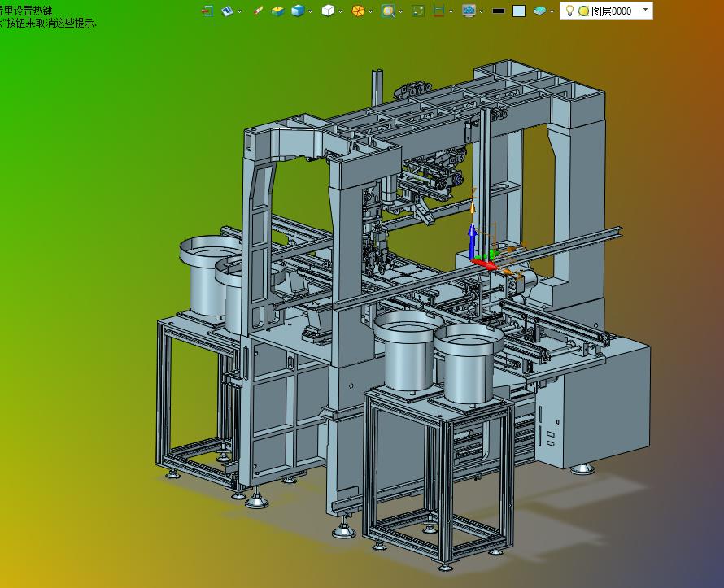Click the orange faceted sphere icon

tap(358, 11)
